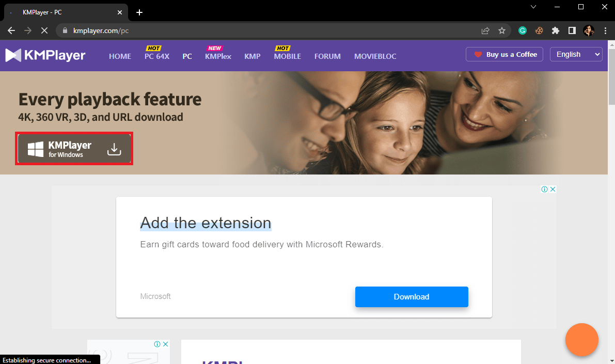Viewport: 615px width, 364px height.
Task: Select the PC menu item
Action: tap(187, 56)
